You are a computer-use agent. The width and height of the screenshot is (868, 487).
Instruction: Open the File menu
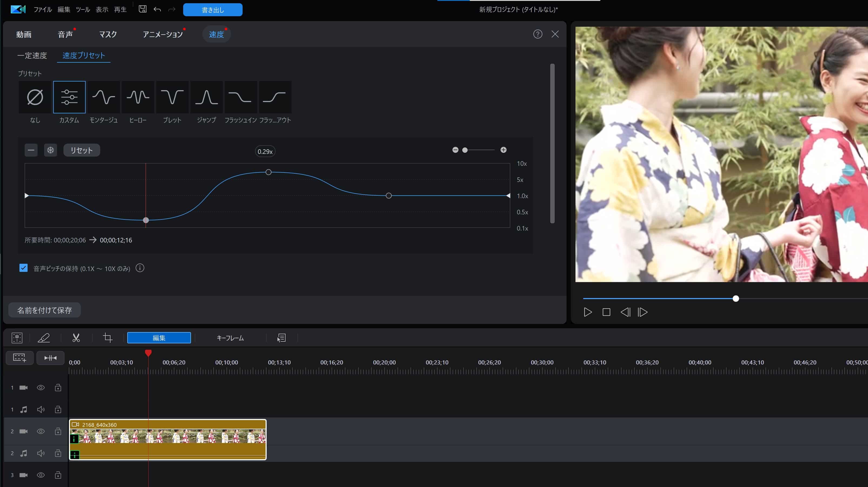pyautogui.click(x=42, y=9)
